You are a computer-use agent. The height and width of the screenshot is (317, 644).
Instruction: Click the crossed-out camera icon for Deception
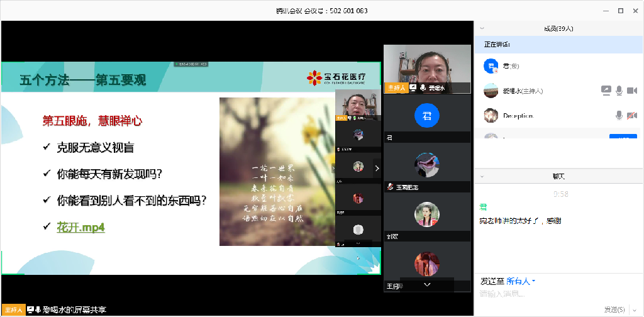pos(631,116)
